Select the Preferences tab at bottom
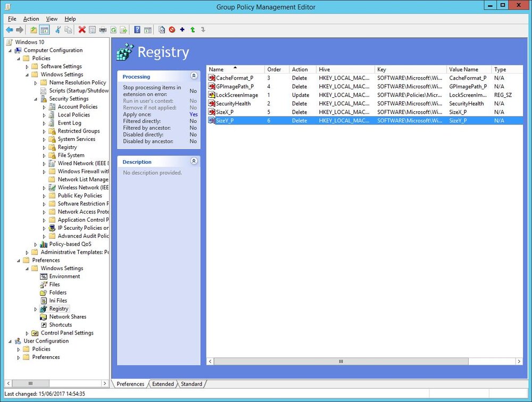532x402 pixels. click(130, 384)
